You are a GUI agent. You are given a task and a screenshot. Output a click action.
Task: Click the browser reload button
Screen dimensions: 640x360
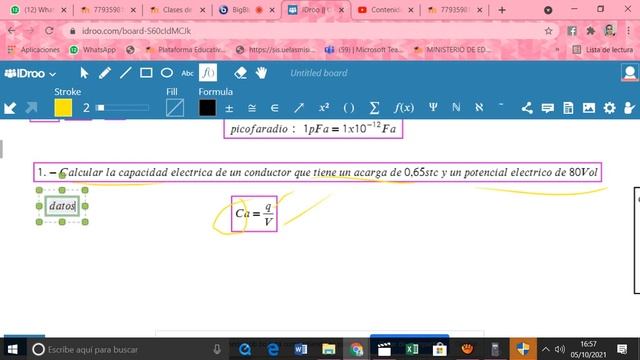pos(49,31)
